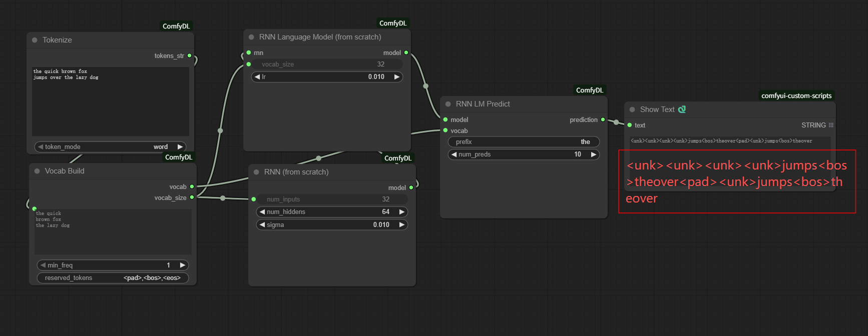Collapse the Tokenize node via its dot
Screen dimensions: 868x336
click(x=35, y=40)
